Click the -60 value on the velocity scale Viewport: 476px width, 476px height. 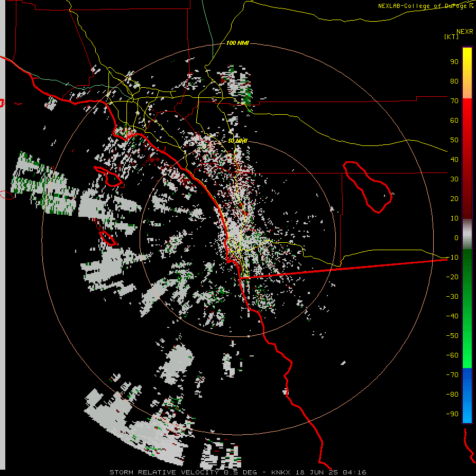tap(452, 355)
